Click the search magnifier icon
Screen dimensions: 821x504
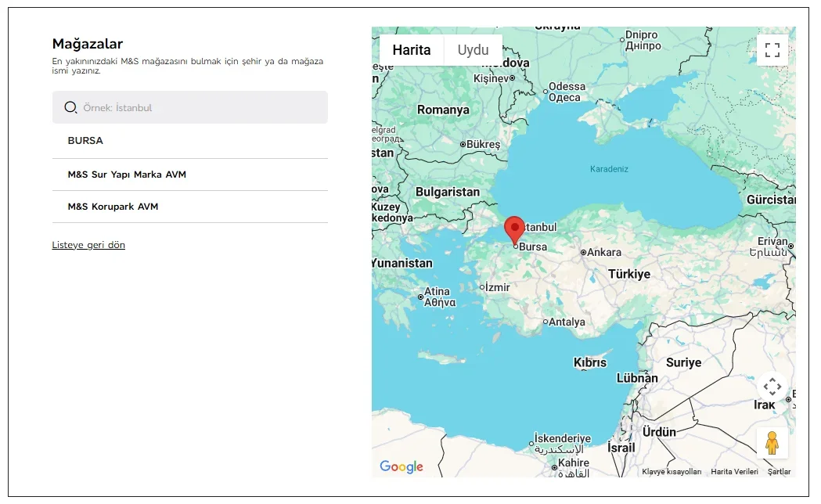[x=70, y=108]
